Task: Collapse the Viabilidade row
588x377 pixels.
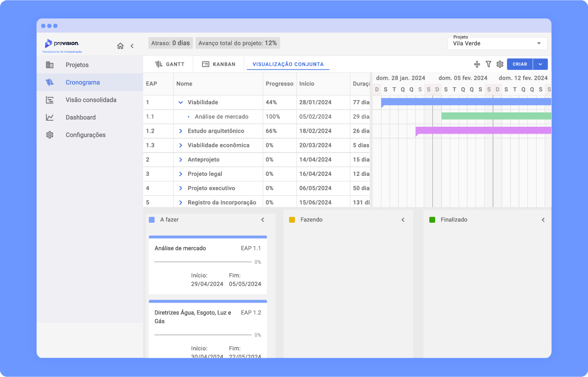Action: coord(181,102)
